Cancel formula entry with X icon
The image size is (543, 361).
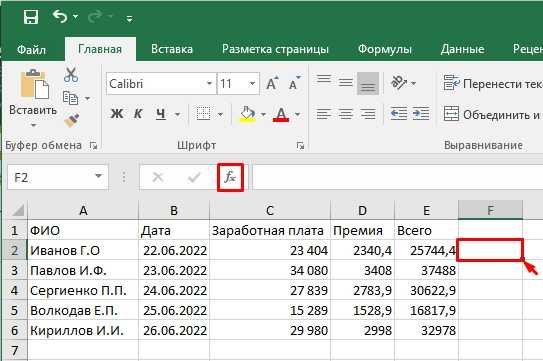[158, 177]
